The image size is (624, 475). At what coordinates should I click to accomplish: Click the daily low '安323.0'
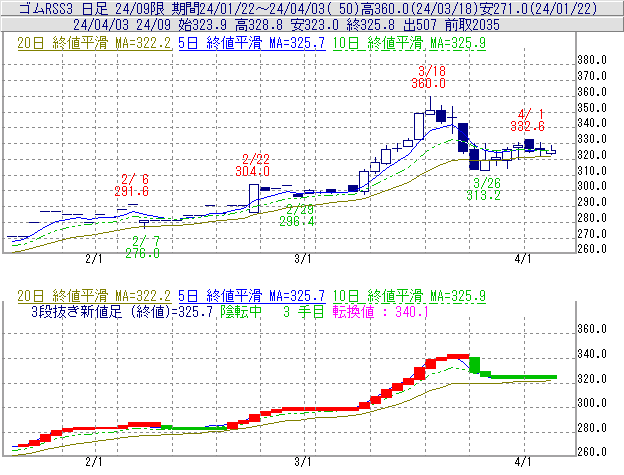pyautogui.click(x=315, y=25)
